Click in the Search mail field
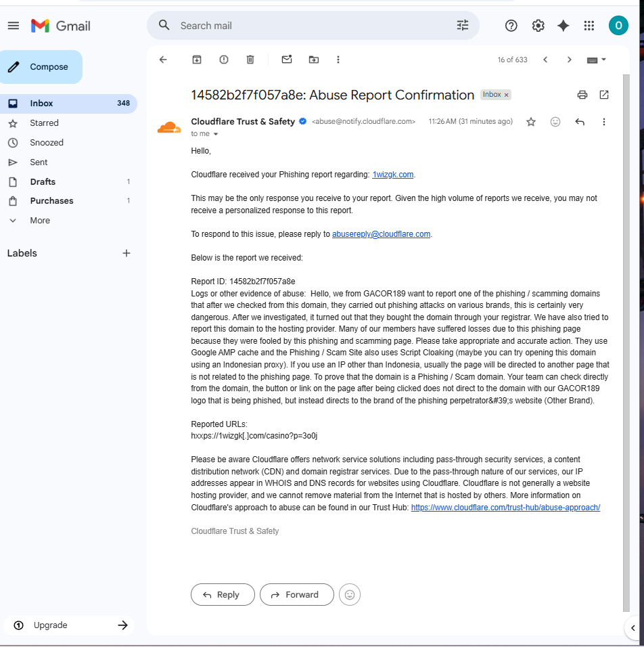Image resolution: width=644 pixels, height=647 pixels. tap(313, 26)
